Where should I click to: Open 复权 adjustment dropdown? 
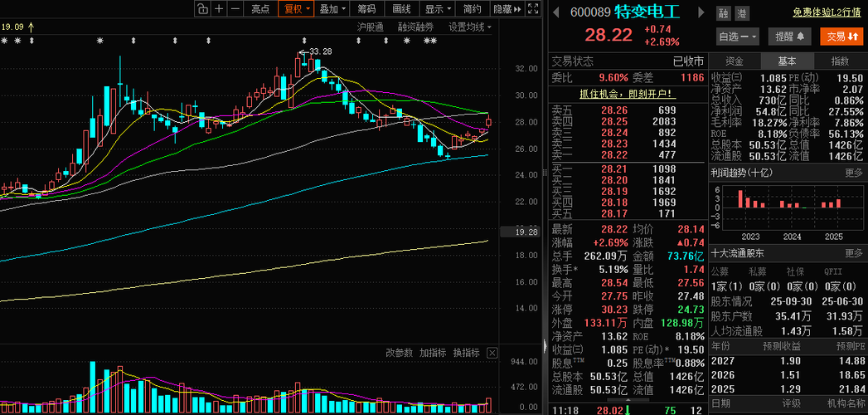coord(296,8)
